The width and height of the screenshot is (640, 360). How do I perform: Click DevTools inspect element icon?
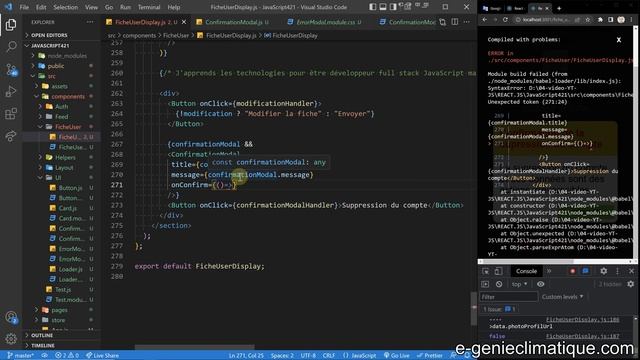click(x=485, y=271)
